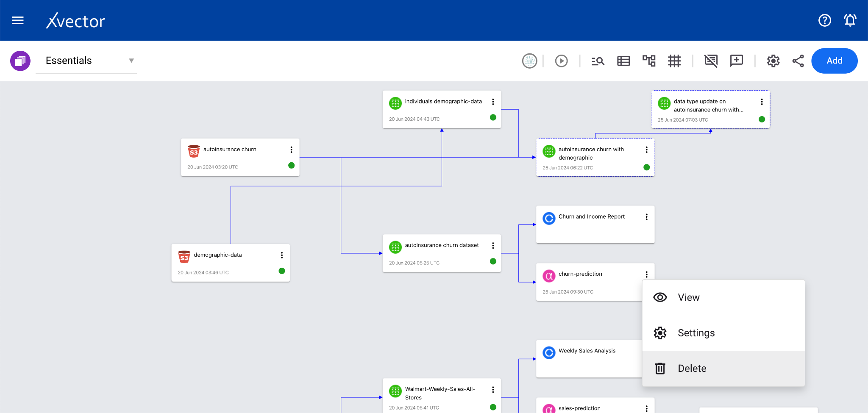Click green status dot on individuals demographic-data
Image resolution: width=868 pixels, height=413 pixels.
493,117
